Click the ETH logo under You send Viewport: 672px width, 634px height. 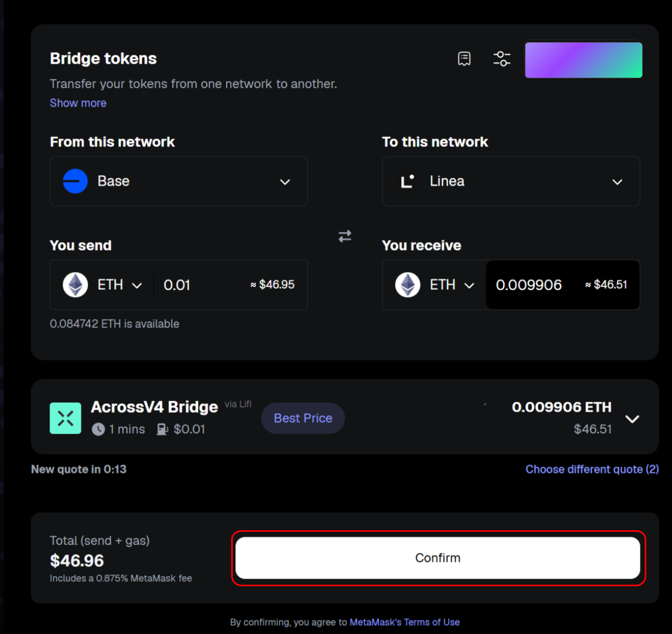pos(75,285)
